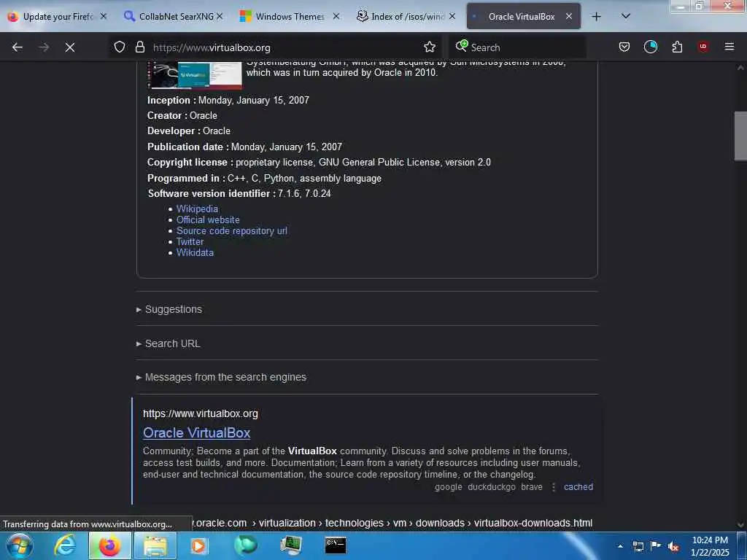The image size is (747, 560).
Task: Open the Wikipedia link
Action: [197, 209]
